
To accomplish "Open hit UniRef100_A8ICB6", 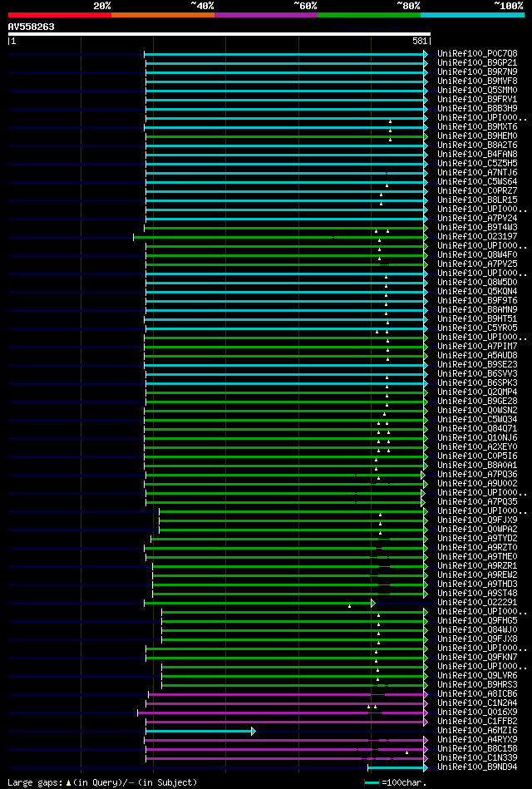I will (477, 694).
